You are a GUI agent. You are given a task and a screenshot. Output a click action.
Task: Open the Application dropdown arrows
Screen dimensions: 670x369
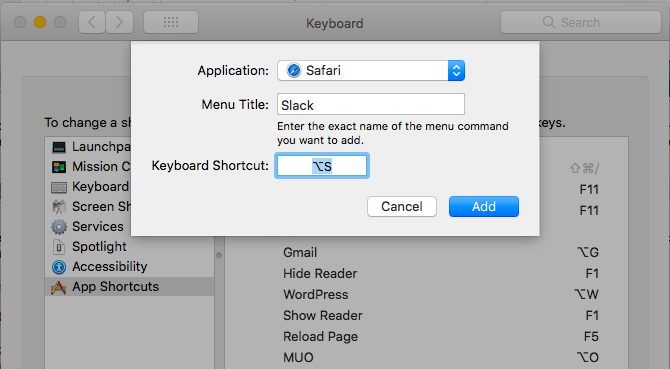[456, 70]
